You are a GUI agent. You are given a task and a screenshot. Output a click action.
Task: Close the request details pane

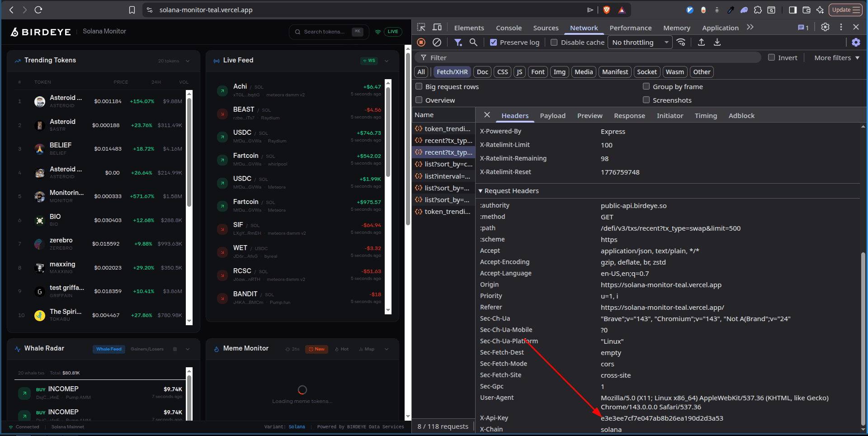(x=487, y=115)
